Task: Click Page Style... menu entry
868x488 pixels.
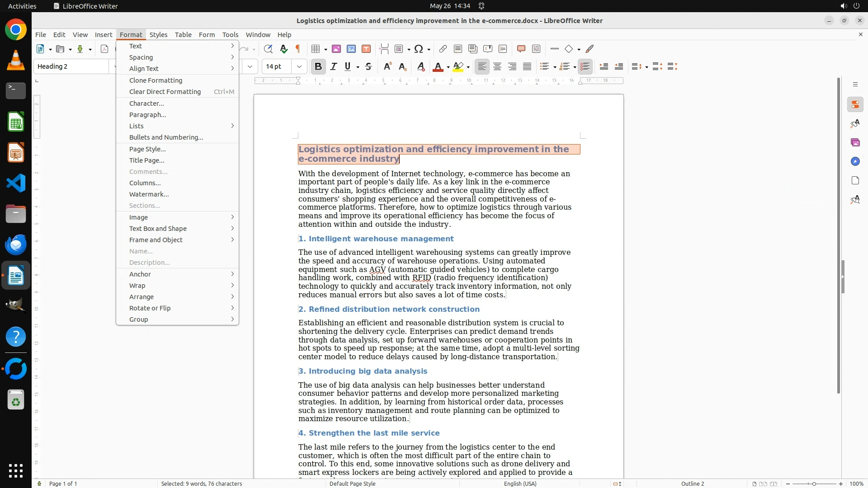Action: (x=147, y=149)
